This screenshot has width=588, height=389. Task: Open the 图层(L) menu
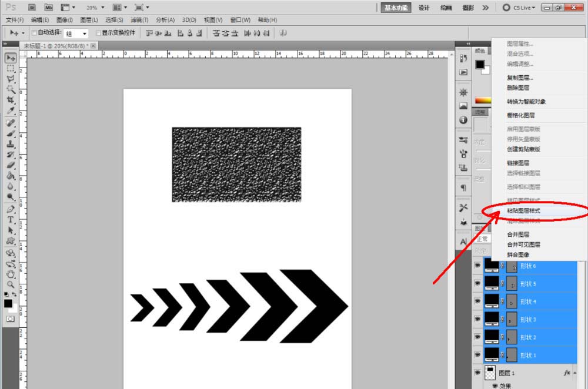(x=89, y=20)
